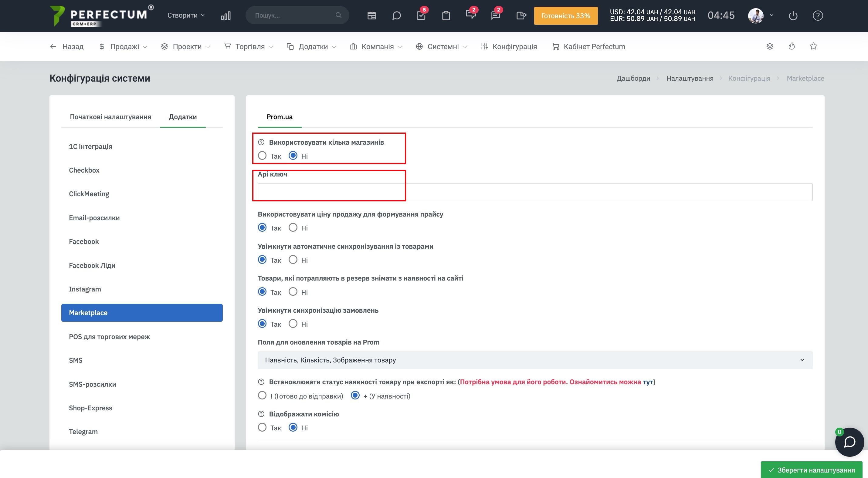Click the power logout icon

click(793, 15)
